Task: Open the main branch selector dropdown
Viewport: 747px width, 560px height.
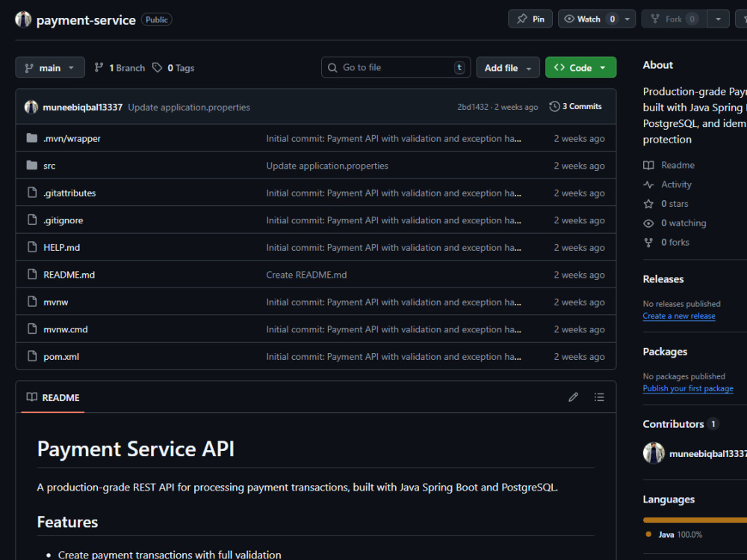Action: 50,68
